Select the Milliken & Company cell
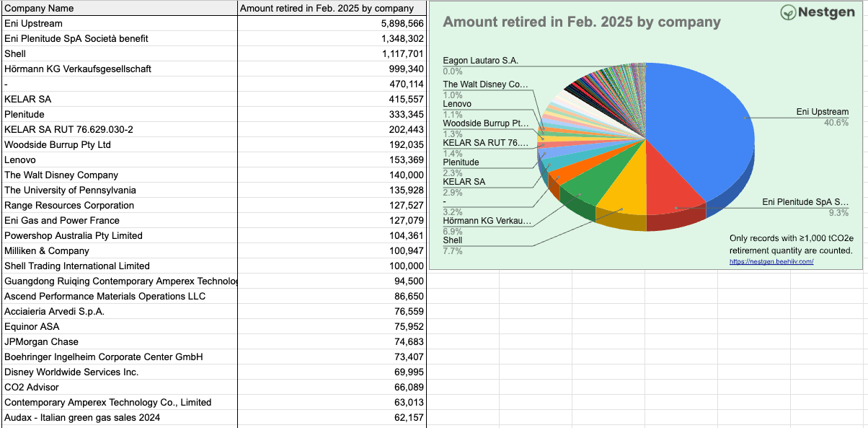This screenshot has height=428, width=868. 119,251
